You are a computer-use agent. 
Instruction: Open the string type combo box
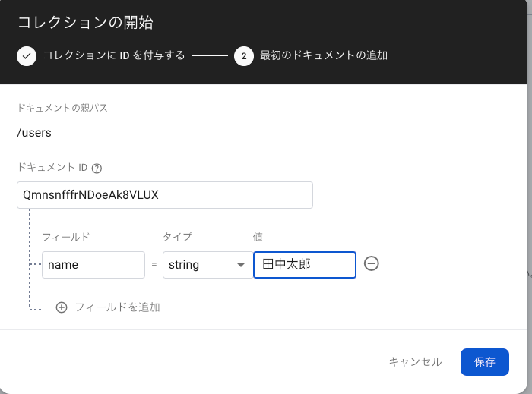pos(199,265)
